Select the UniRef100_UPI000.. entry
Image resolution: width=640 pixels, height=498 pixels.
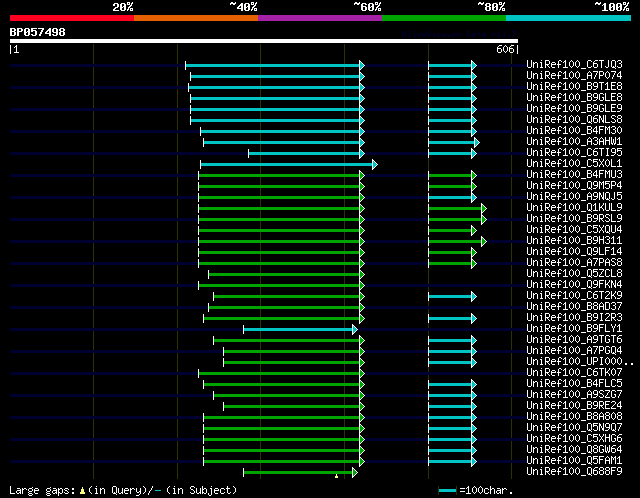tap(580, 361)
